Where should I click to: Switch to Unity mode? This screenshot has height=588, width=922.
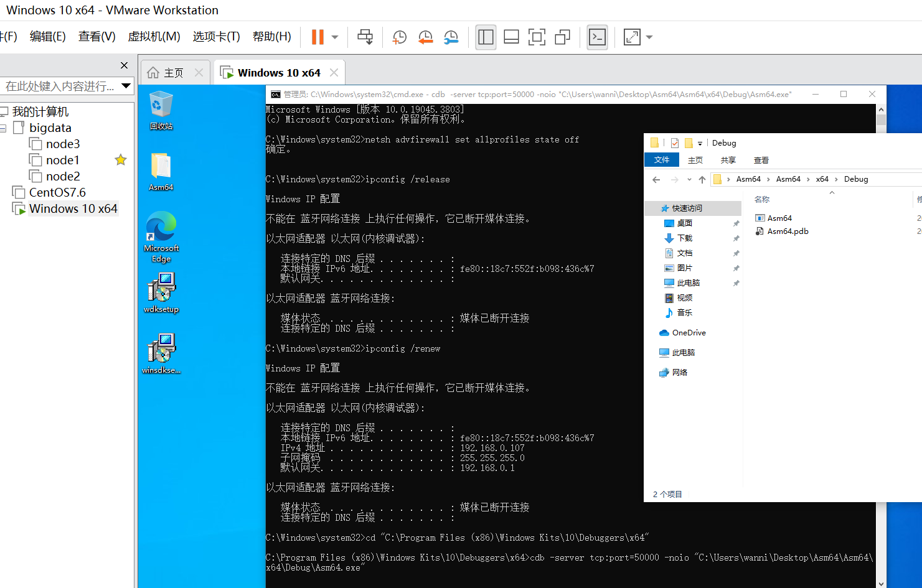[563, 37]
